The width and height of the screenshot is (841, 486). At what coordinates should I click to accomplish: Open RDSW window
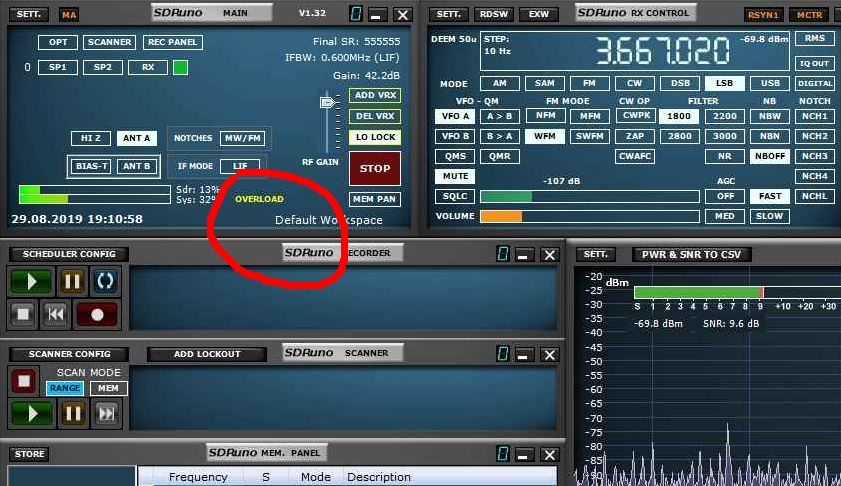(493, 14)
